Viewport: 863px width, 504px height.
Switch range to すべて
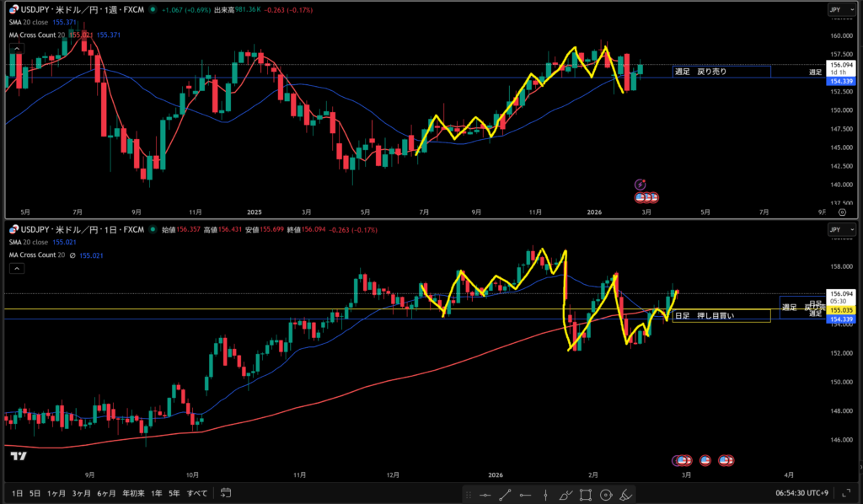[x=196, y=493]
